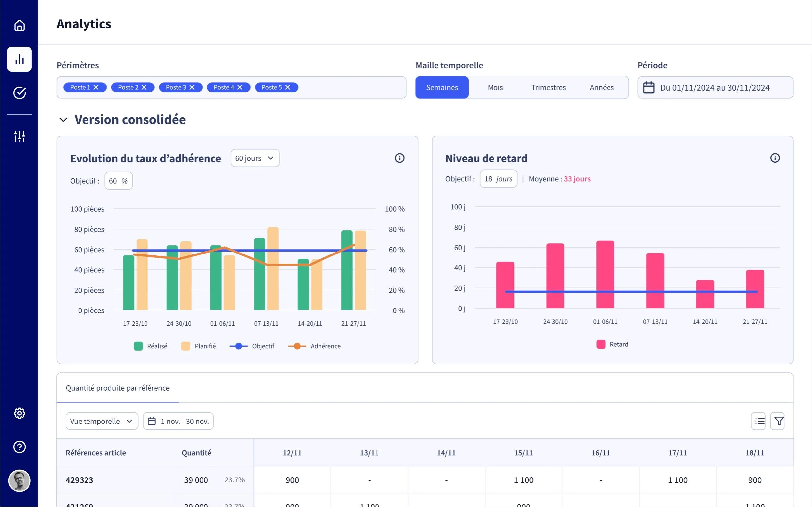Edit the retard Objectif jours field
The height and width of the screenshot is (507, 812).
[498, 179]
